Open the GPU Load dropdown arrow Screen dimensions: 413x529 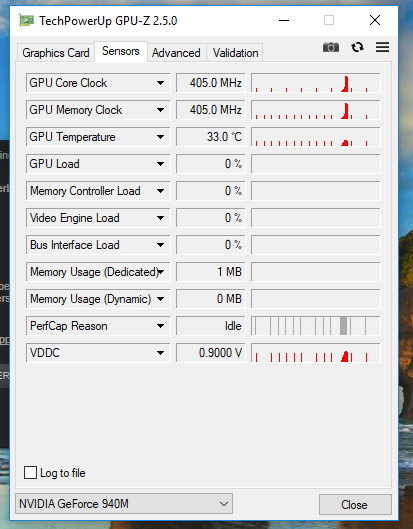pyautogui.click(x=160, y=164)
